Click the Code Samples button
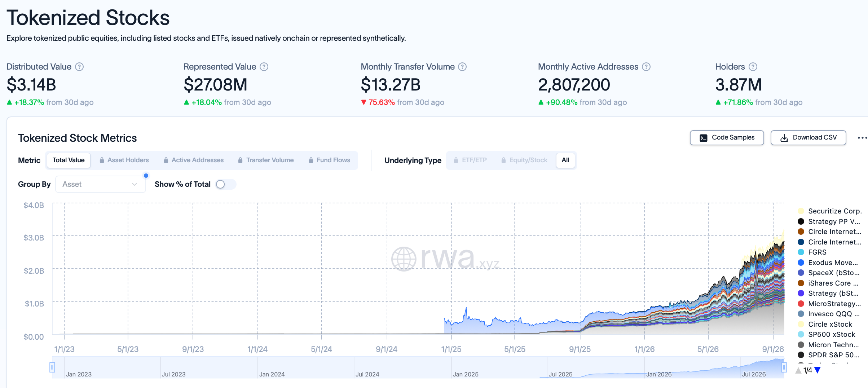Screen dimensions: 868x388 pos(727,138)
